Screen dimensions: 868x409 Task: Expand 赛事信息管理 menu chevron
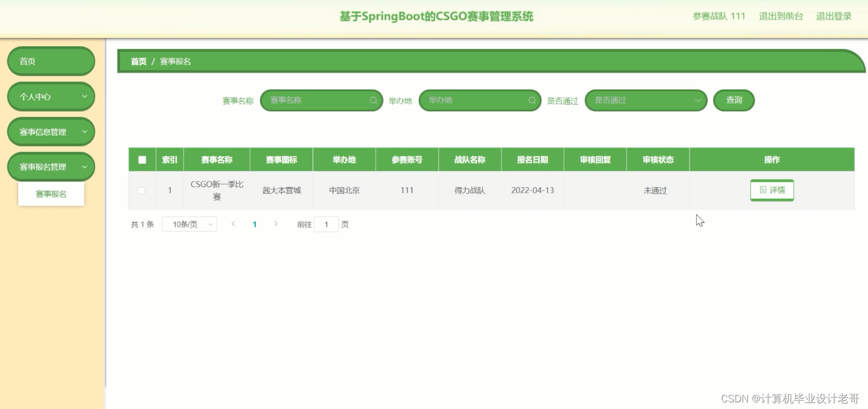click(x=85, y=132)
